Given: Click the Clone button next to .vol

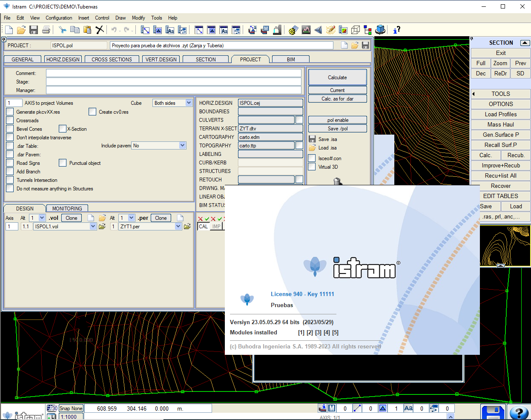Looking at the screenshot, I should 72,218.
